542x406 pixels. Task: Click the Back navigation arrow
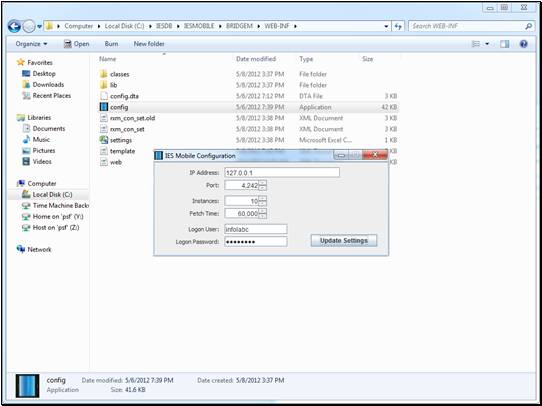14,26
